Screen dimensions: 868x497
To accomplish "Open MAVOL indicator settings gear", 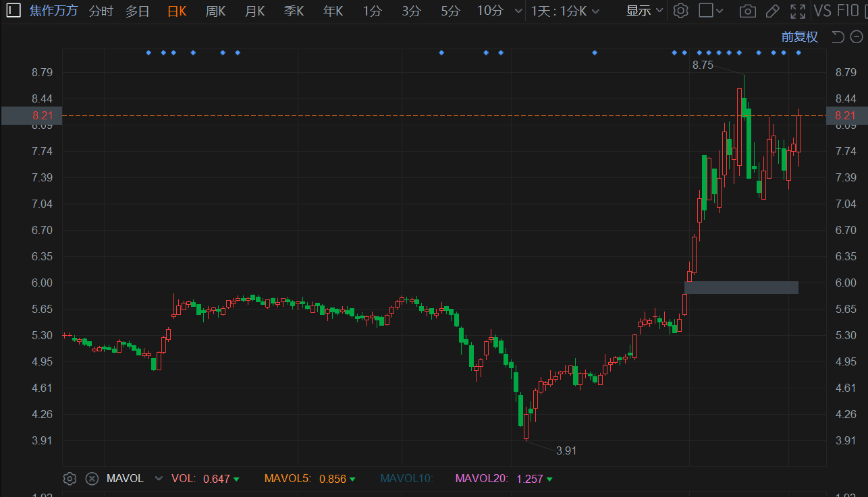I will 70,479.
